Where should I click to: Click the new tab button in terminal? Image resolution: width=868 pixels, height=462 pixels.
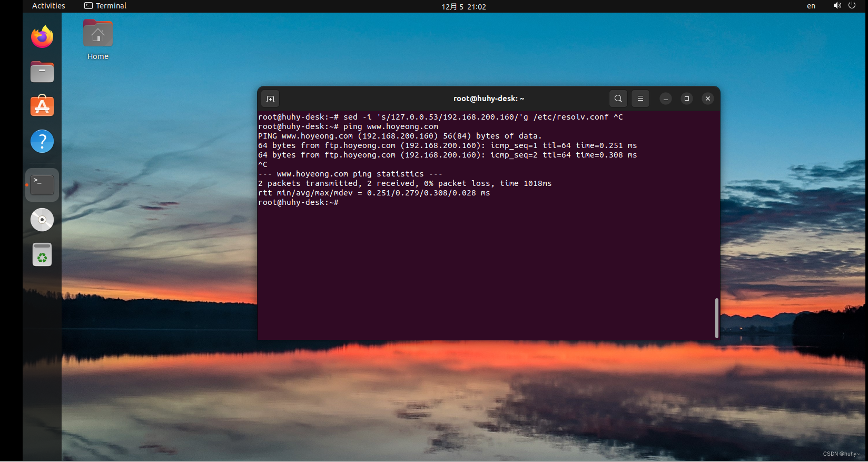coord(270,99)
